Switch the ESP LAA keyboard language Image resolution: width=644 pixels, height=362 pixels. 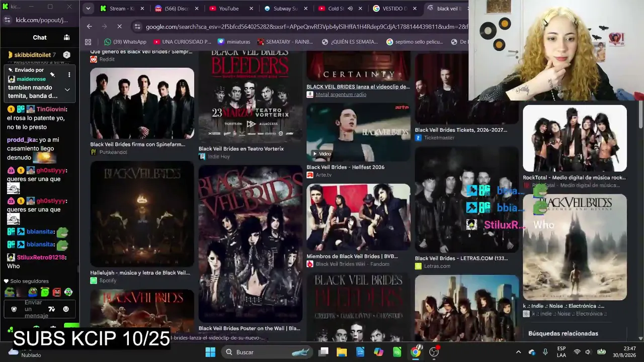(561, 352)
